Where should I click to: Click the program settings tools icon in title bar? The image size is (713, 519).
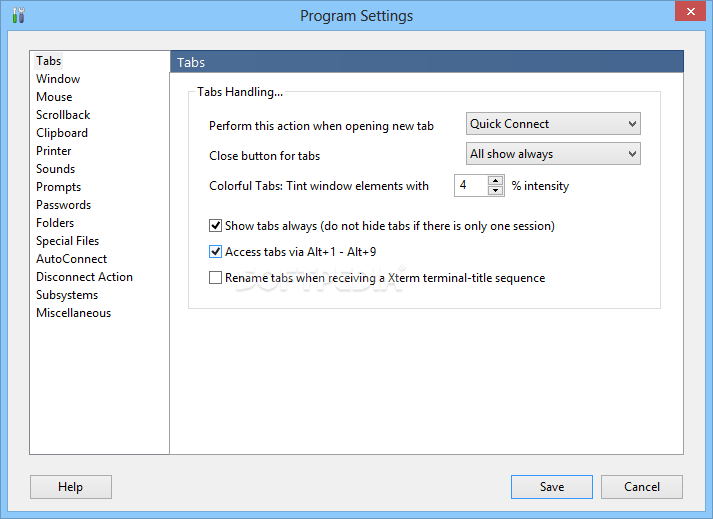(19, 15)
